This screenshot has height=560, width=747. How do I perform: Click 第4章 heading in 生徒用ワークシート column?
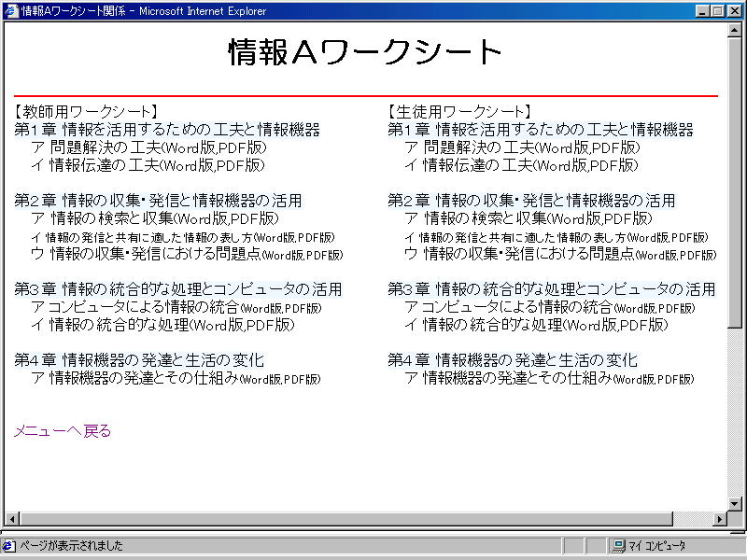click(513, 360)
